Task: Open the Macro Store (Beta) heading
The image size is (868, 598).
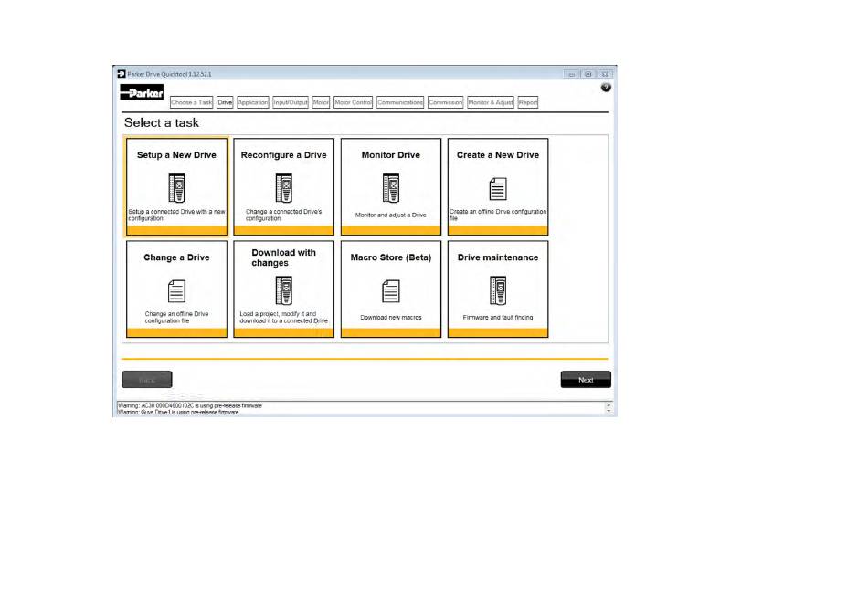Action: (391, 257)
